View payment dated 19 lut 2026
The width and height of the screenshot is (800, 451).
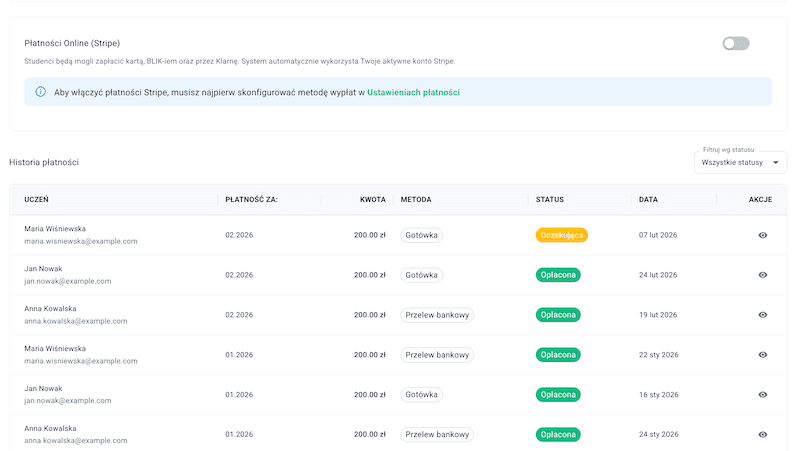[762, 315]
